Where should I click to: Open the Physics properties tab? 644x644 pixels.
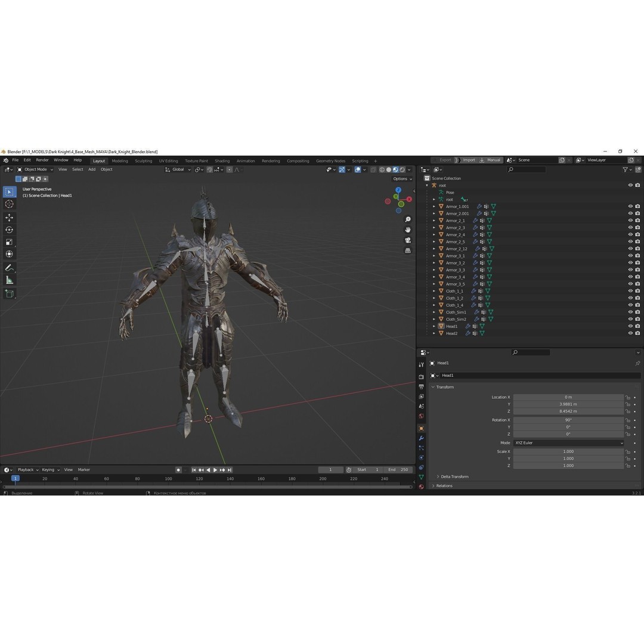422,457
